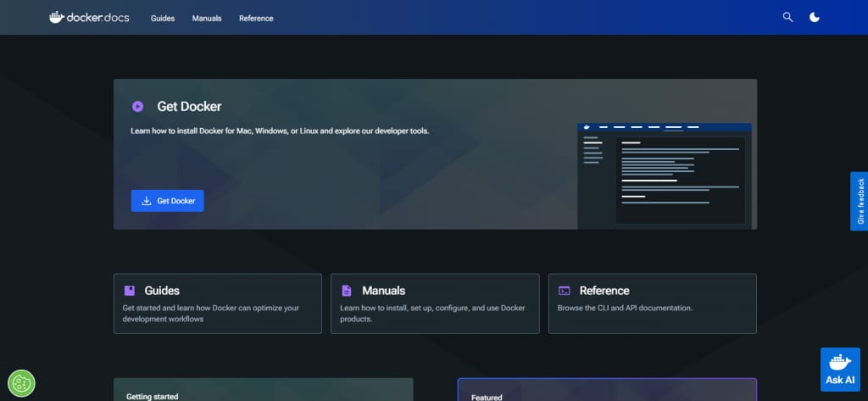Click text 'Learn how to install Docker for Mac'

point(192,131)
